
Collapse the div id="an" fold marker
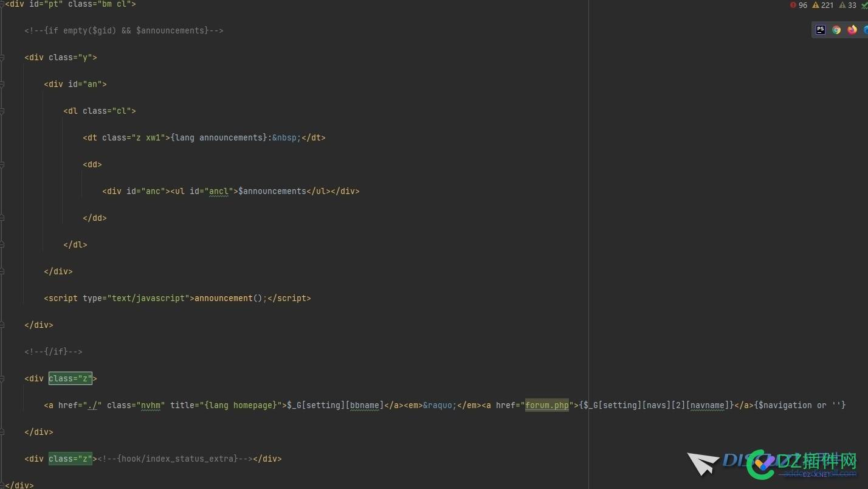pyautogui.click(x=2, y=84)
